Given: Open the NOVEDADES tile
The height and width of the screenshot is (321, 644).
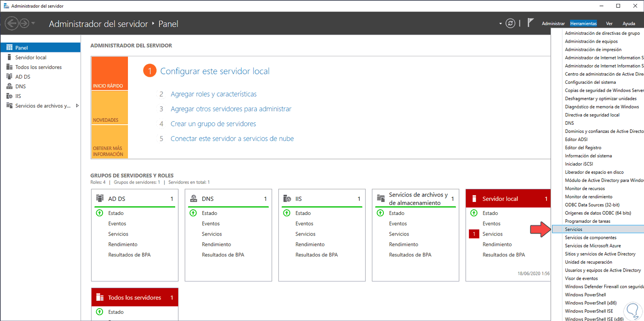Looking at the screenshot, I should tap(109, 108).
